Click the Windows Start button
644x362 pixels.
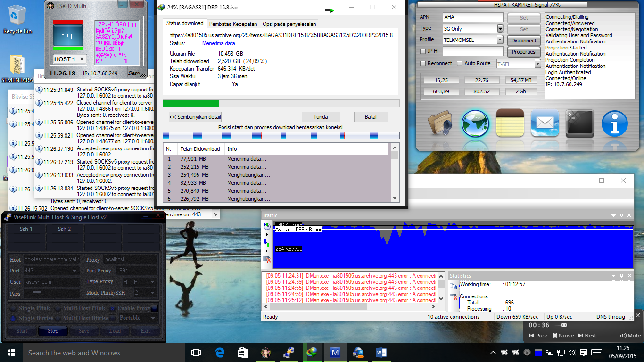click(10, 353)
